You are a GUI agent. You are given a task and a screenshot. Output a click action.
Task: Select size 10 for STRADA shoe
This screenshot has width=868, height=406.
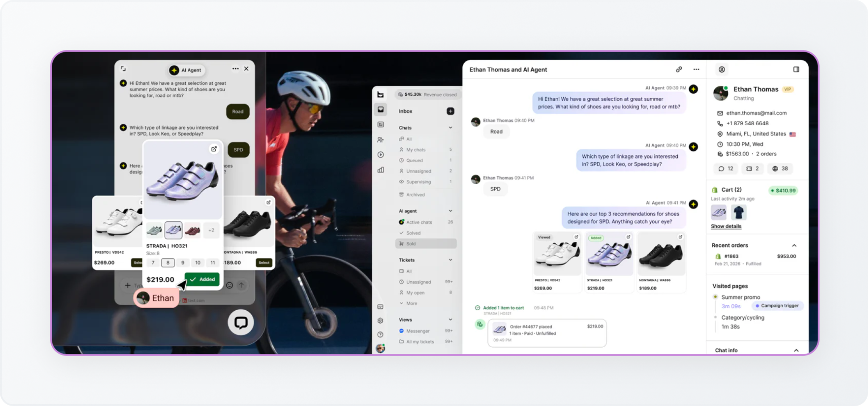click(x=198, y=262)
